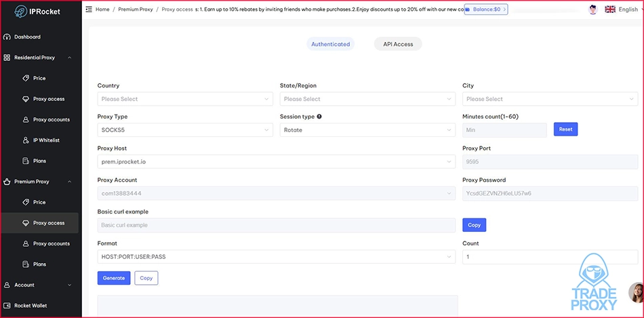Click the Premium Proxy basket icon

tap(7, 182)
